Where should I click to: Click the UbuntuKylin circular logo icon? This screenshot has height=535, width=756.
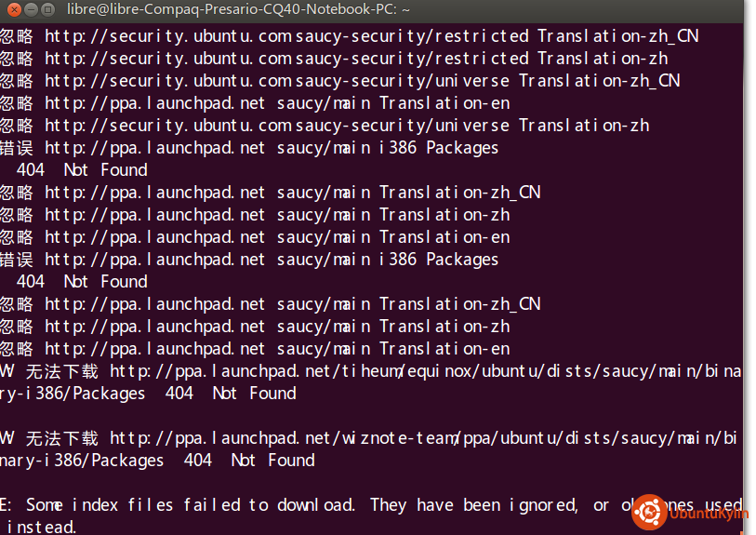click(x=649, y=513)
